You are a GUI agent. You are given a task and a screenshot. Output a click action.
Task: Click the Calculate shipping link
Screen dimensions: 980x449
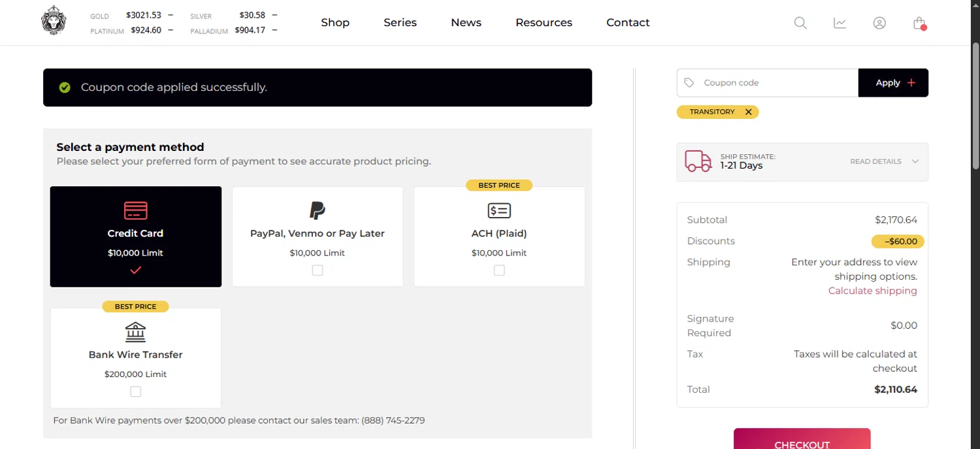click(872, 291)
